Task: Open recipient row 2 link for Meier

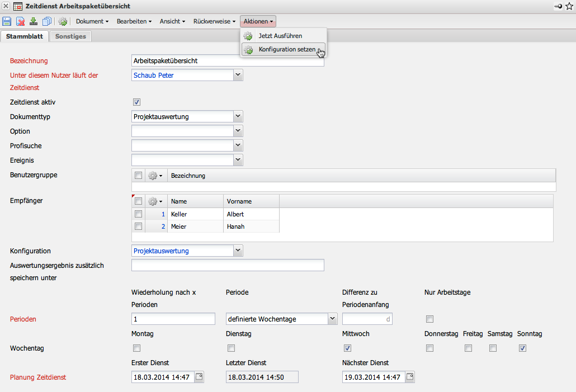Action: [163, 226]
